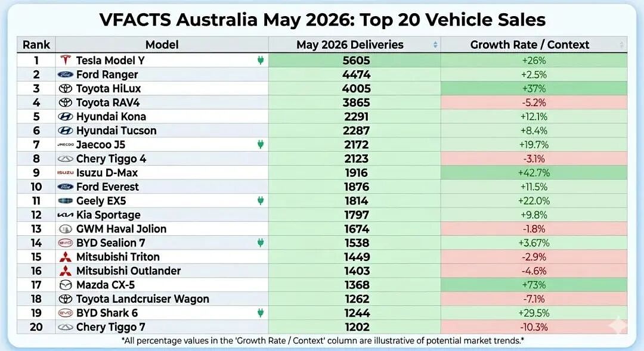This screenshot has width=644, height=351.
Task: Click the Geely badge next to EX5
Action: 66,201
